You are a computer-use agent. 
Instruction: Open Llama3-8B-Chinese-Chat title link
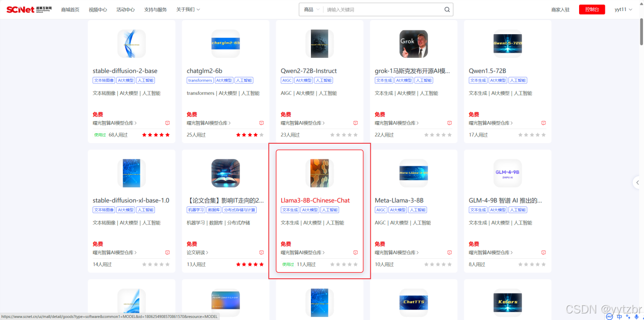click(x=315, y=200)
